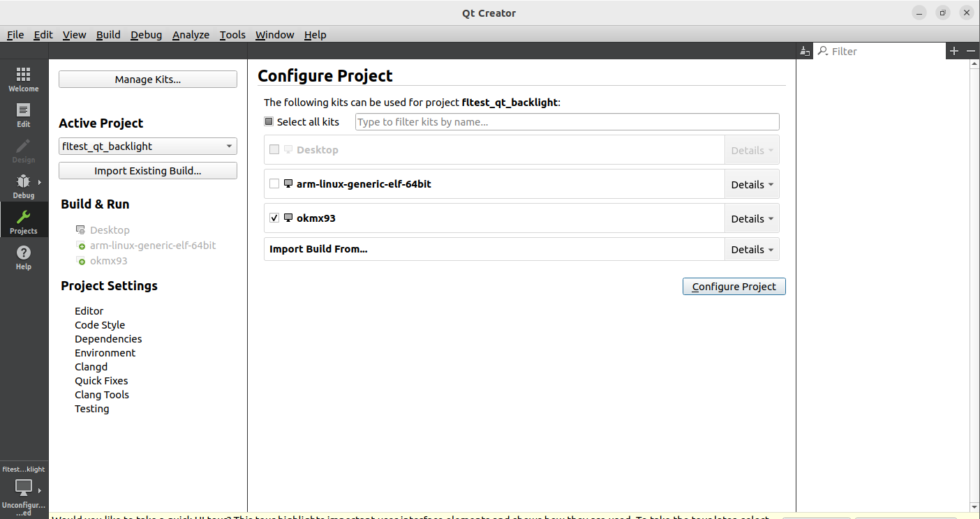The width and height of the screenshot is (980, 519).
Task: Expand Details for okmx93 kit
Action: [752, 218]
